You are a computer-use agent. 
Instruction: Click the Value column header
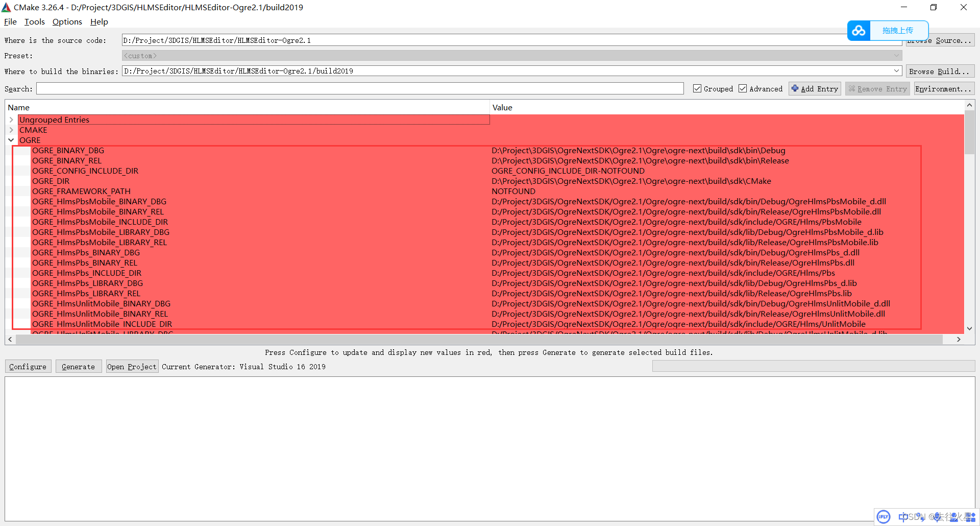(727, 107)
